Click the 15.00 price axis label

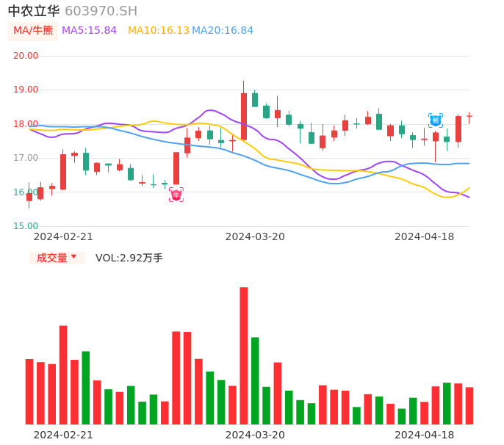(26, 226)
